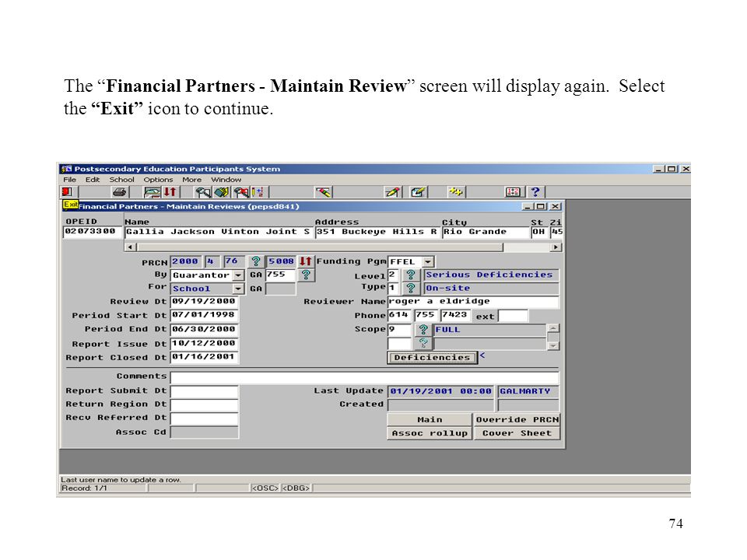Click lookup question mark next to GA 755
This screenshot has height=560, width=747.
(306, 275)
